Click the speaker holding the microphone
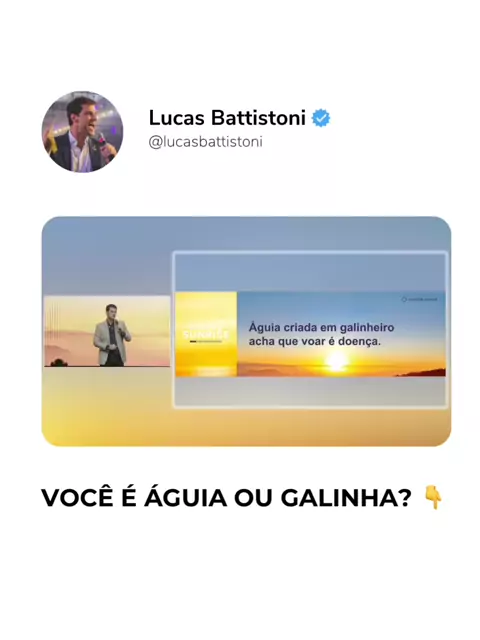 pos(111,335)
